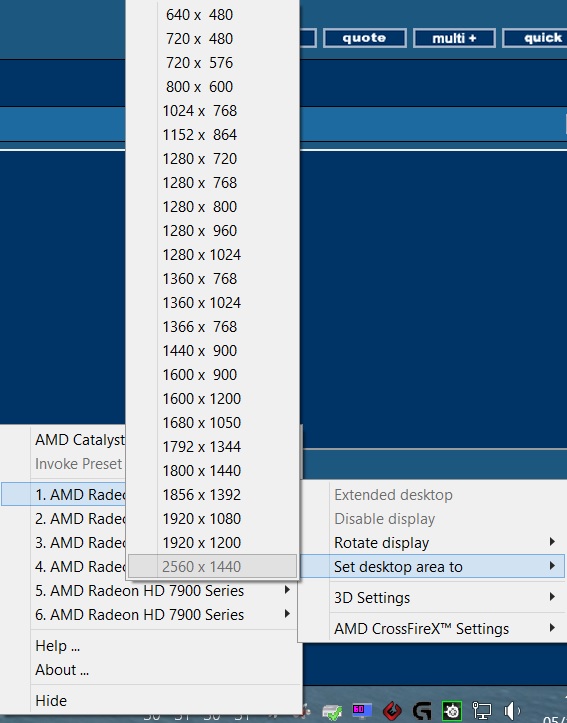This screenshot has height=723, width=567.
Task: Set desktop to 1792 x 1344
Action: pos(213,446)
